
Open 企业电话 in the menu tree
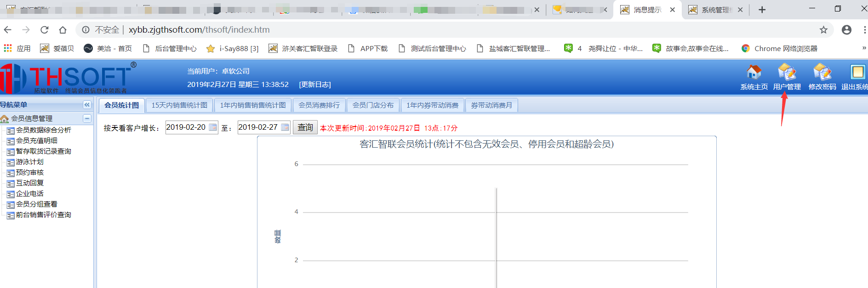[30, 194]
